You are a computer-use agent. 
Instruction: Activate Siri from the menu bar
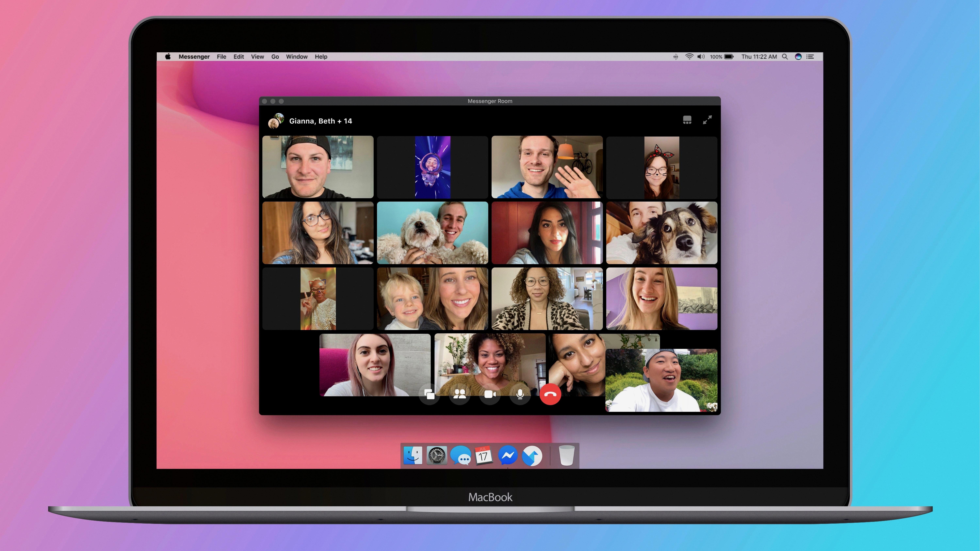(x=798, y=57)
